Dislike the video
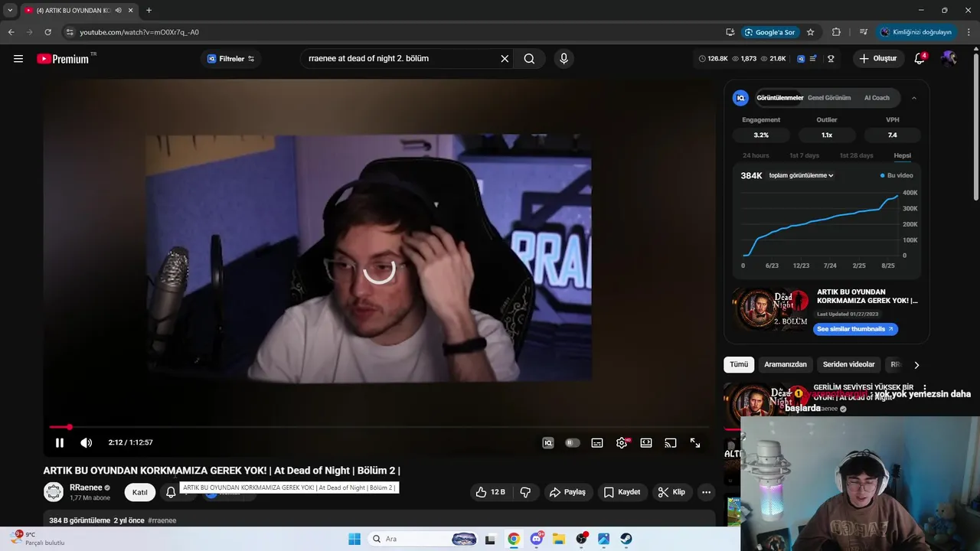 (x=525, y=492)
